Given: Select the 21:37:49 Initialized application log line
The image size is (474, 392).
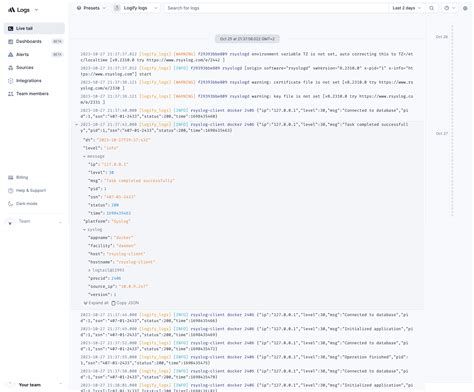Looking at the screenshot, I should 247,332.
